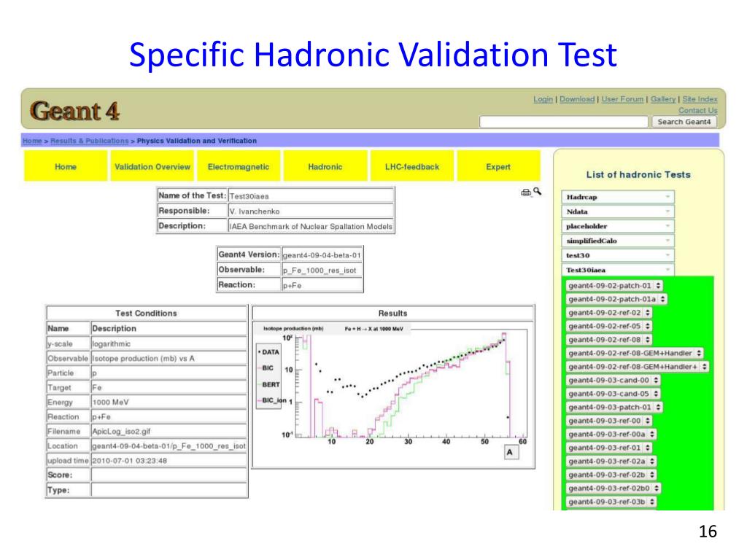Screen dimensions: 747x560
Task: Go to the Site Index link
Action: pyautogui.click(x=700, y=99)
